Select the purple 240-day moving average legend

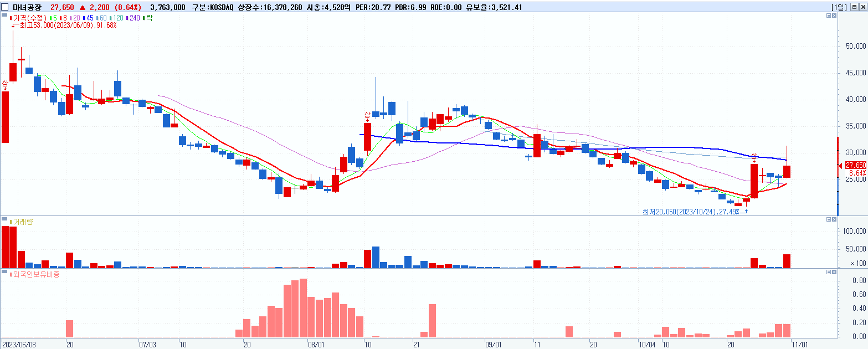click(133, 18)
